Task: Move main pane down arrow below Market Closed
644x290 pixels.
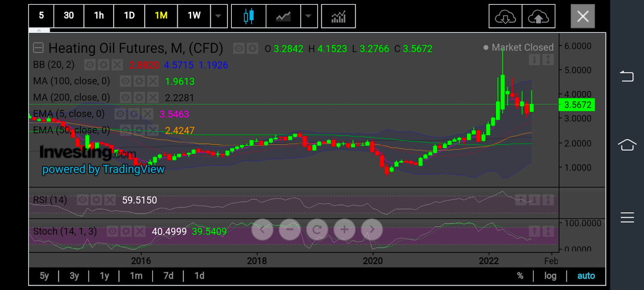Action: [x=534, y=60]
